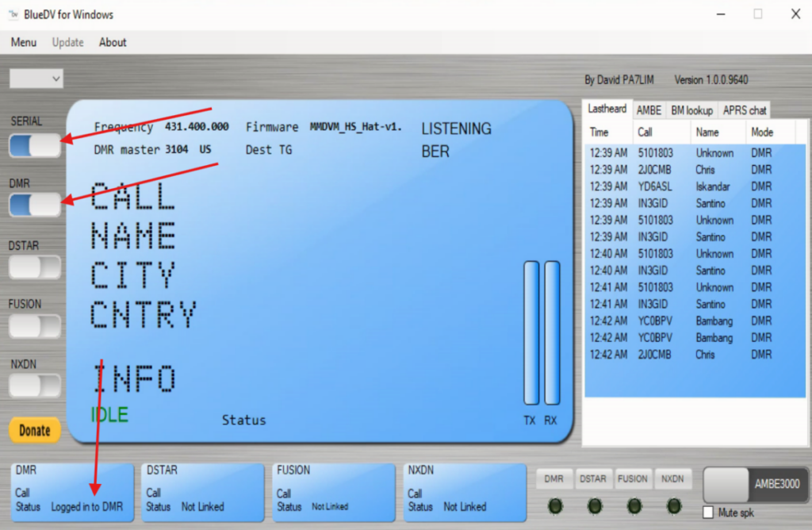Enable the FUSION mode switch

pos(35,325)
